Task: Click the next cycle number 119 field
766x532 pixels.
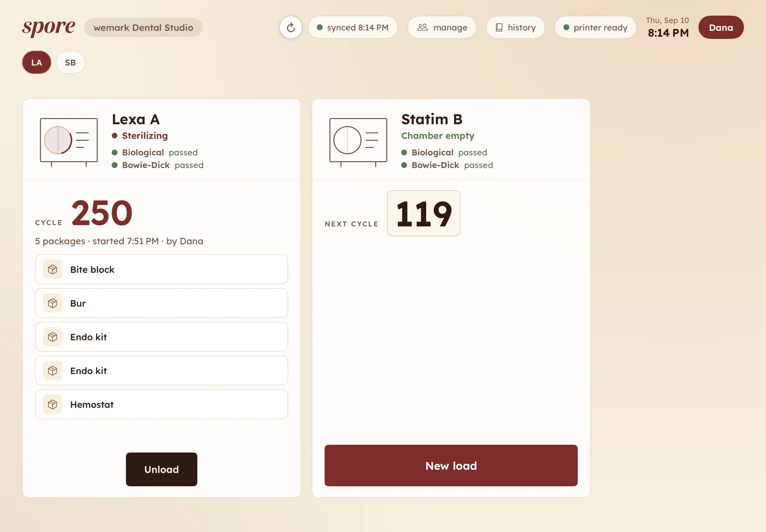Action: [424, 213]
